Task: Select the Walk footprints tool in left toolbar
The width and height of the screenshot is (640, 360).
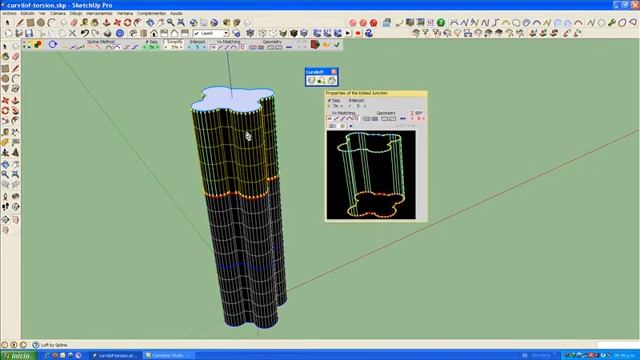Action: [5, 207]
